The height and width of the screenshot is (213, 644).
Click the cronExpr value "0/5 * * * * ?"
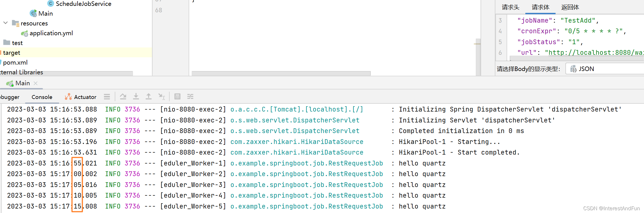coord(593,31)
